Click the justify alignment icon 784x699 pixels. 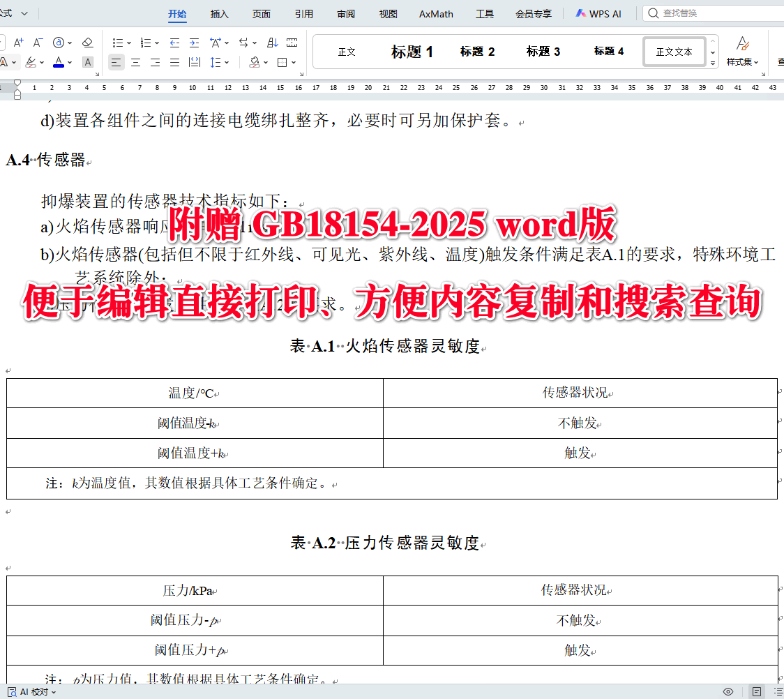pos(173,62)
